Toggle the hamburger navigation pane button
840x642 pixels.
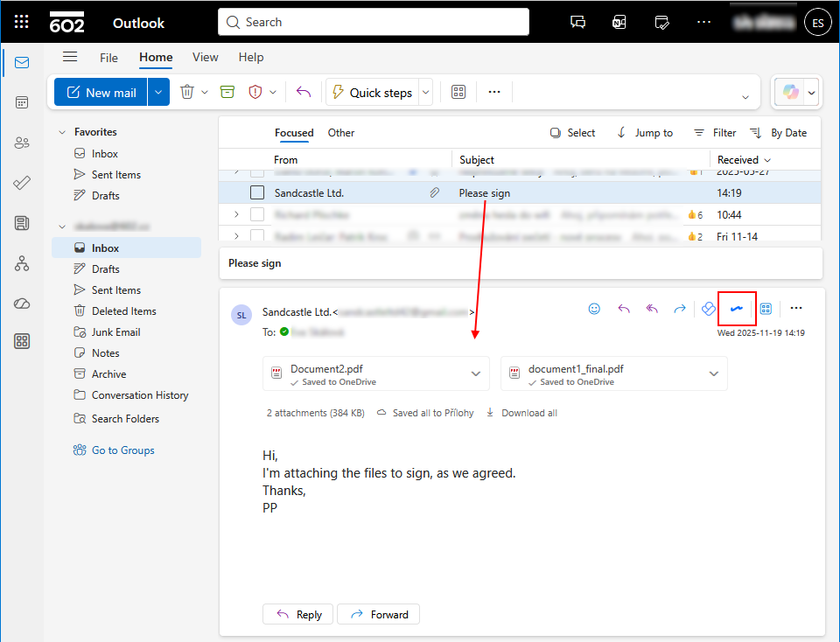click(x=70, y=57)
